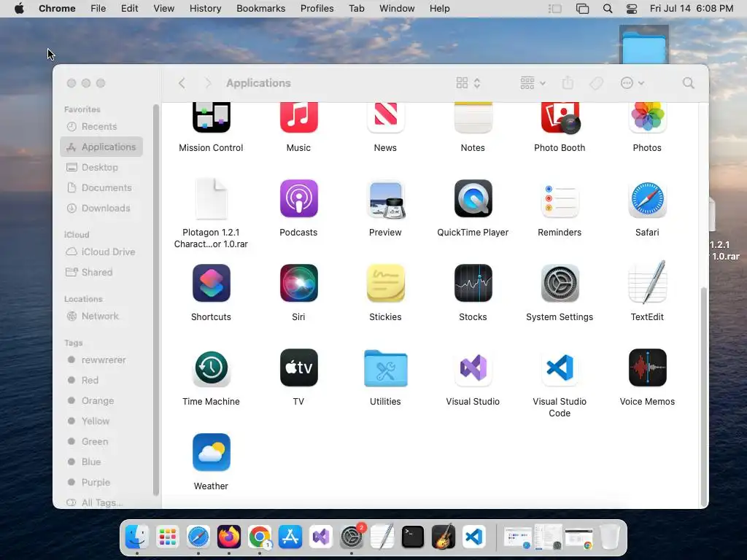This screenshot has width=747, height=560.
Task: Open the group-by options dropdown
Action: pos(533,83)
